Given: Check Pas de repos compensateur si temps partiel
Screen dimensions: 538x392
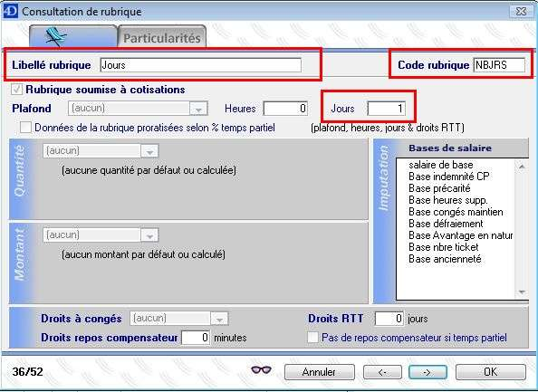Looking at the screenshot, I should [312, 337].
